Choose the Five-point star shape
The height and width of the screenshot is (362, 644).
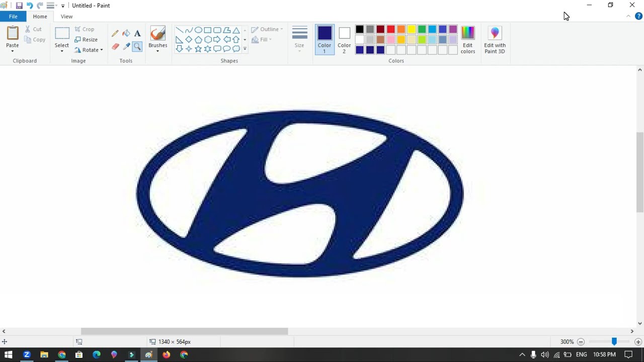(198, 49)
